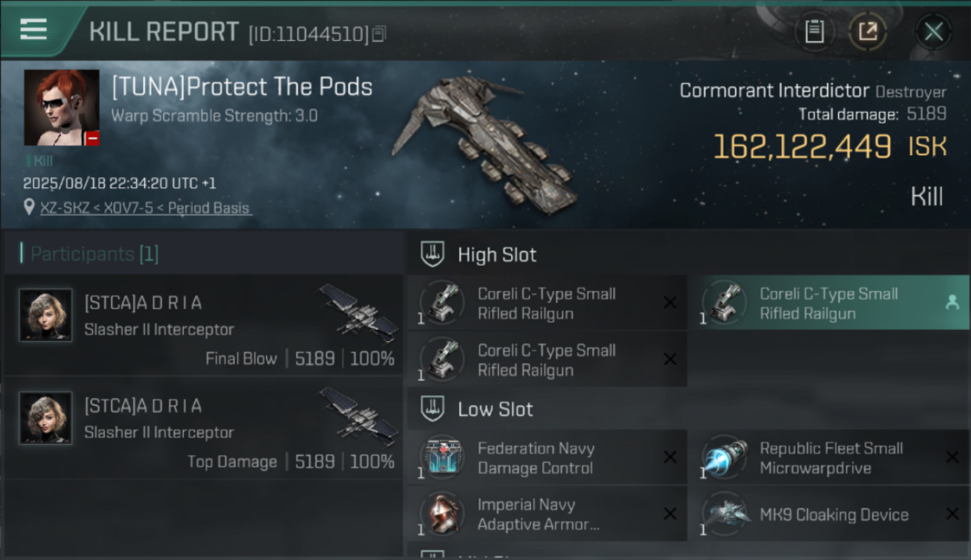The width and height of the screenshot is (971, 560).
Task: Share the kill report externally
Action: [868, 31]
